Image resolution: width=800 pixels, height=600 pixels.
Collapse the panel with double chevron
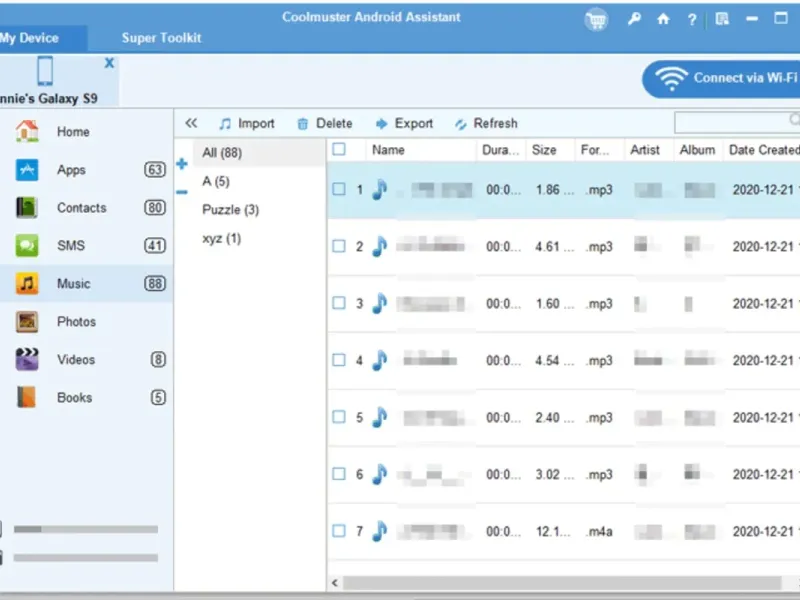(x=191, y=123)
